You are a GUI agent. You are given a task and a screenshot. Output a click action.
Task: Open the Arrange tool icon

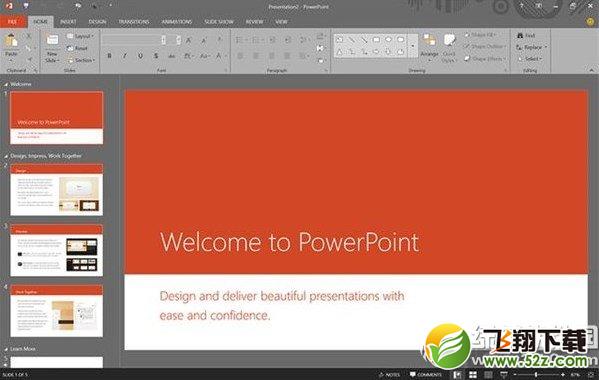(429, 40)
